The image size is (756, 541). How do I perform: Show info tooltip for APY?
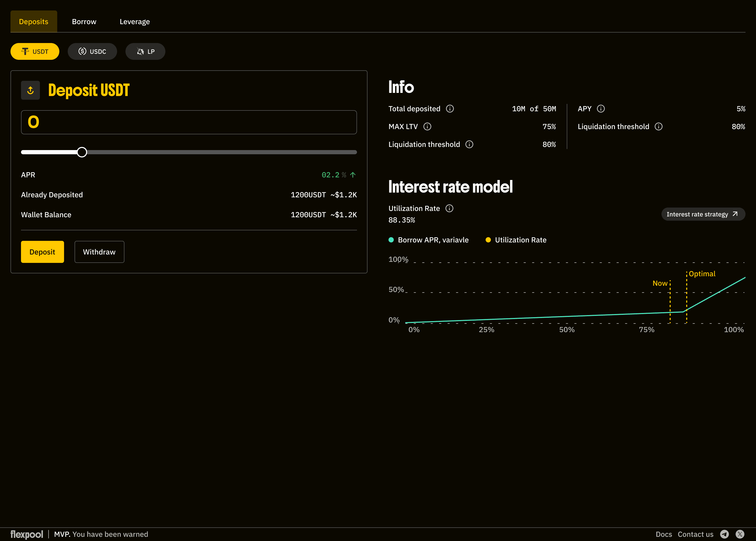coord(601,109)
